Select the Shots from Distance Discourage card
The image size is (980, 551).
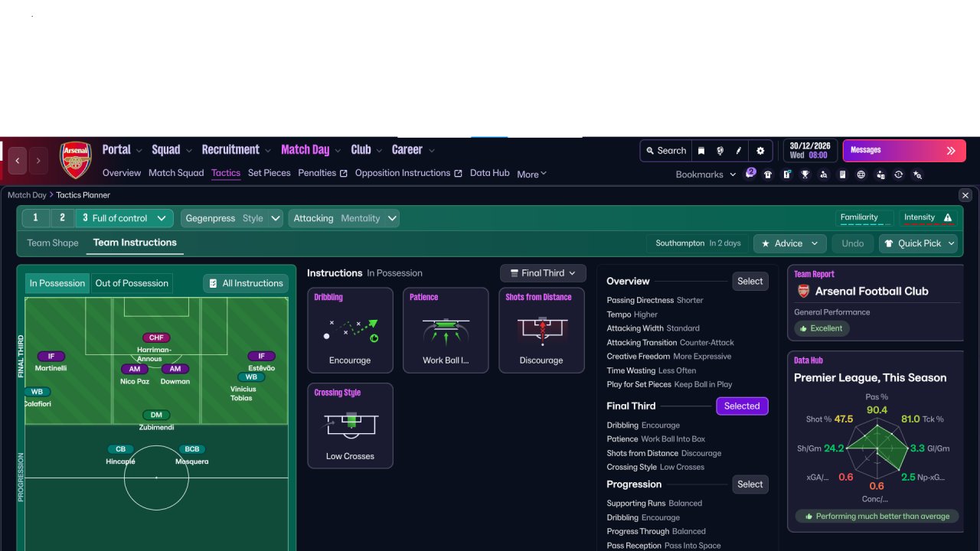[541, 330]
